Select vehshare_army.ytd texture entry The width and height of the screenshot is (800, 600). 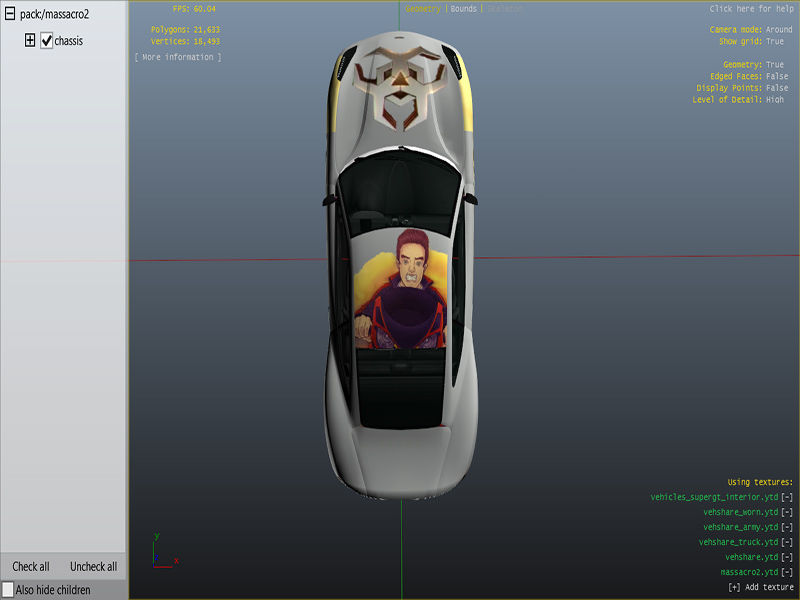(741, 527)
